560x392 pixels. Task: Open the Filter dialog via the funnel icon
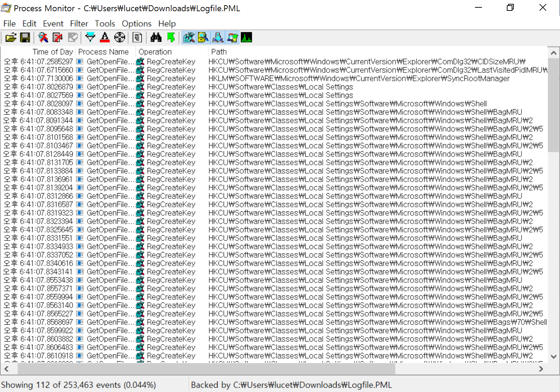pyautogui.click(x=90, y=37)
